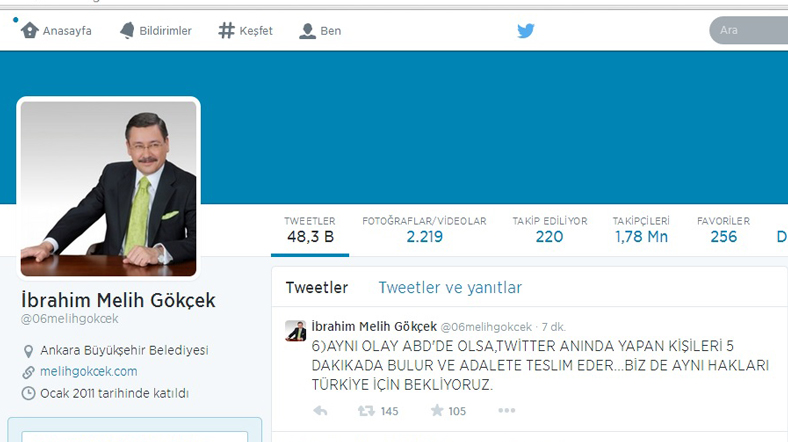Go to Anasayfa menu label
788x442 pixels.
point(67,31)
